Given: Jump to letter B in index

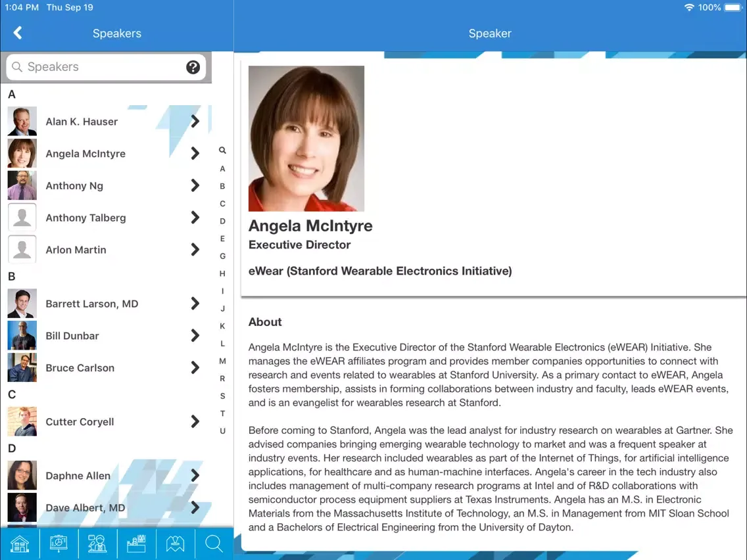Looking at the screenshot, I should [x=222, y=186].
